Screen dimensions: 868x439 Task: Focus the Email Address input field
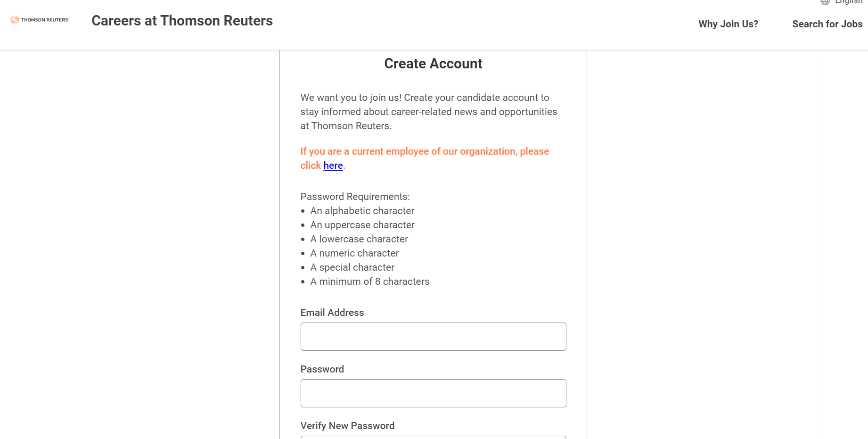tap(433, 337)
